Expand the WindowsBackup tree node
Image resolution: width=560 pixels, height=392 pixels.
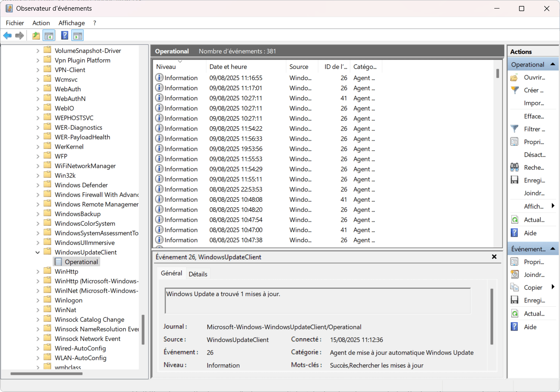click(38, 214)
